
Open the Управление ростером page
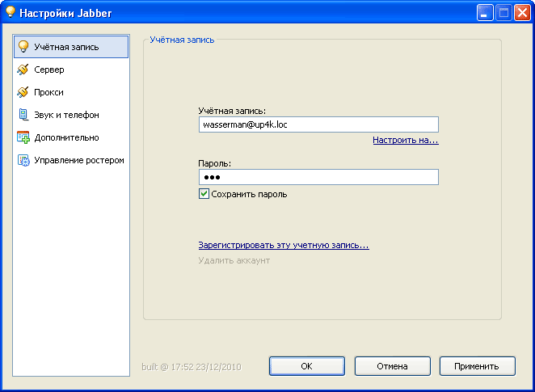coord(78,160)
